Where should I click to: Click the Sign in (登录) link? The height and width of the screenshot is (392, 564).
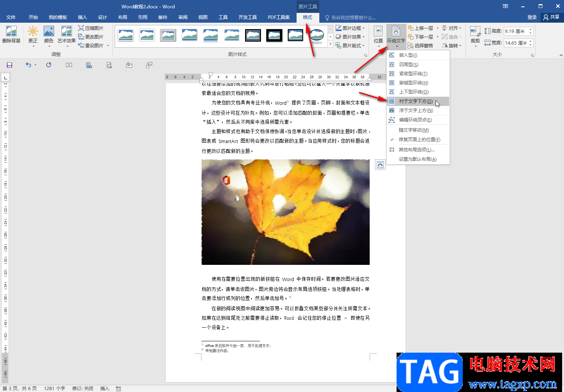click(532, 17)
